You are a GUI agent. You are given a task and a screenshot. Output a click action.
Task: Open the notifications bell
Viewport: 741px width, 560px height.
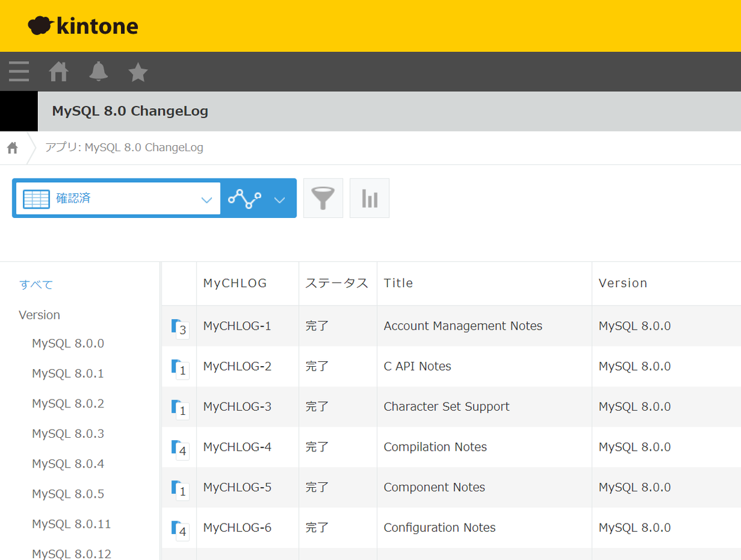pos(98,72)
